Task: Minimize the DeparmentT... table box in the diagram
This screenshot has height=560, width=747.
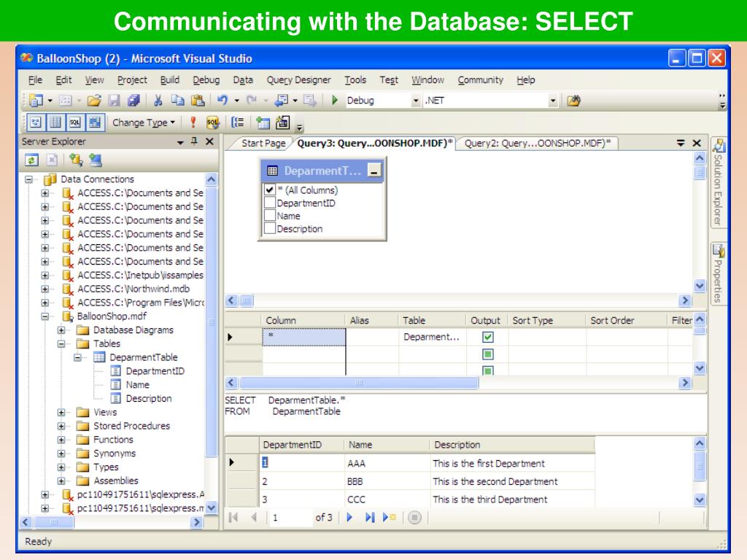Action: pyautogui.click(x=375, y=171)
